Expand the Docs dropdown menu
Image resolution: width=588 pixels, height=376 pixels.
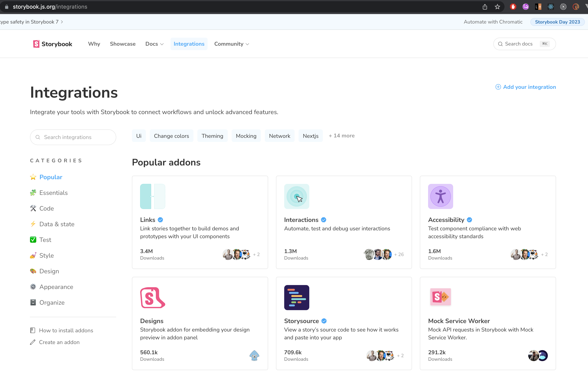pos(154,44)
